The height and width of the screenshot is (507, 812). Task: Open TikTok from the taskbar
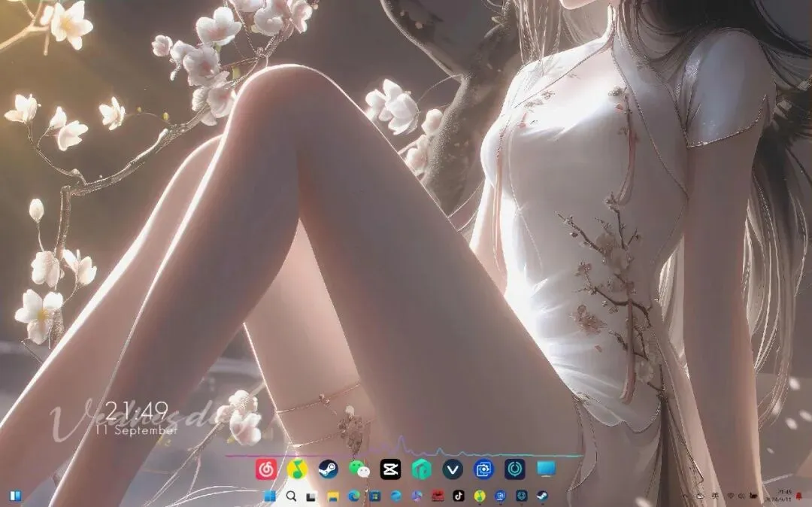459,496
